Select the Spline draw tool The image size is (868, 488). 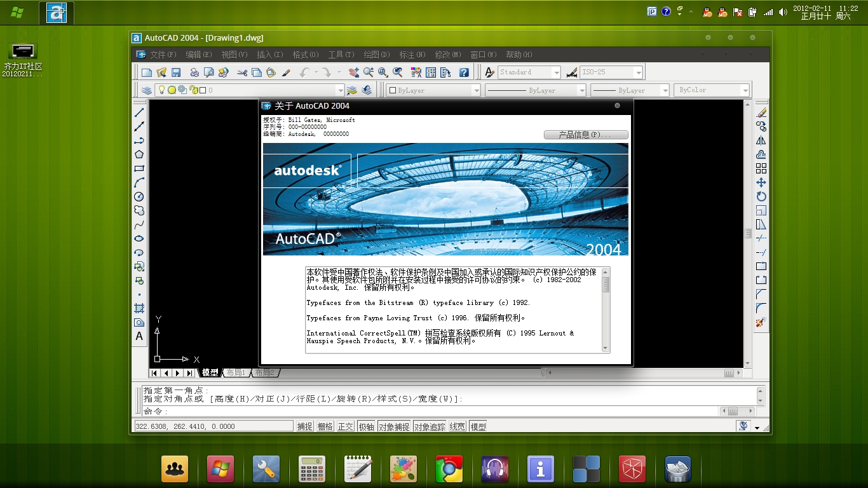139,224
